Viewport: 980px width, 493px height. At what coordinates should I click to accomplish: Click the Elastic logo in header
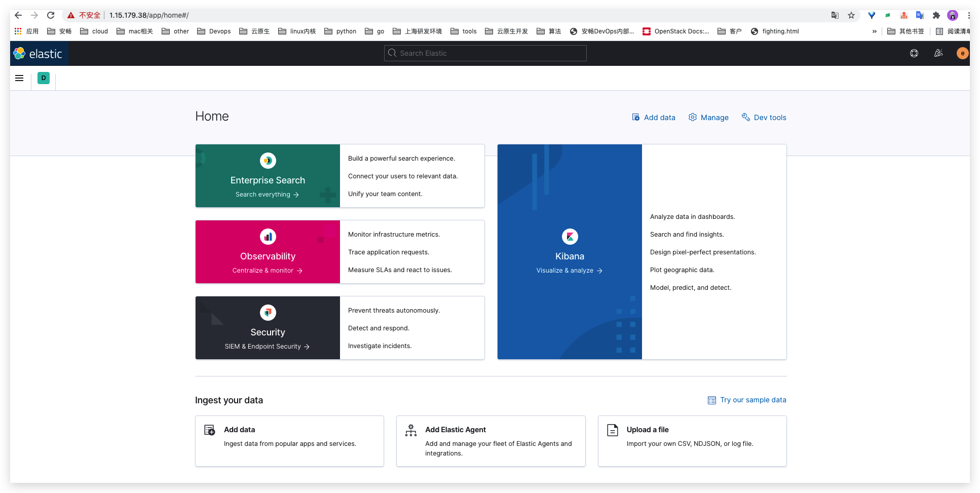[x=39, y=54]
